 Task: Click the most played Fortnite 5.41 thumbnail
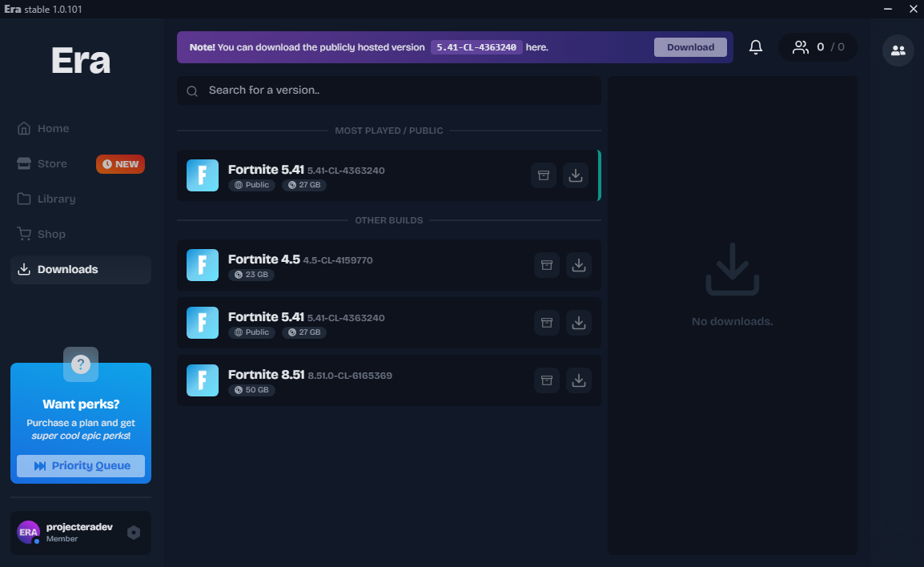[x=203, y=175]
